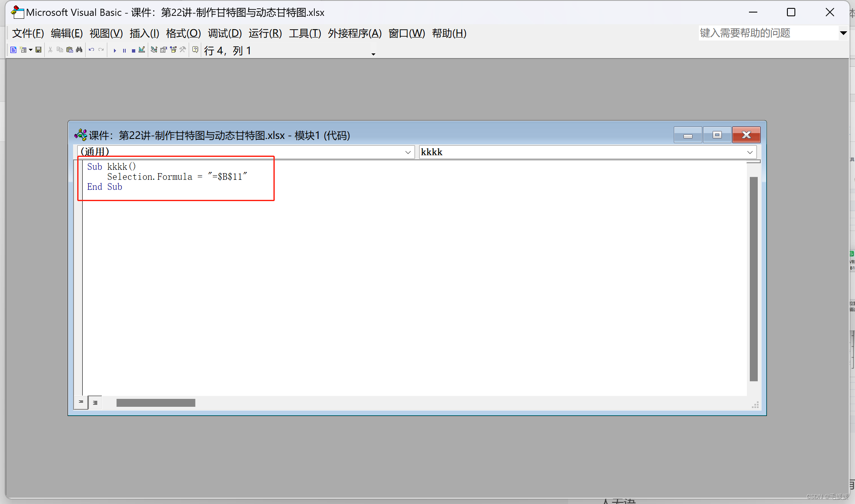Open Project Explorer icon

click(x=154, y=50)
